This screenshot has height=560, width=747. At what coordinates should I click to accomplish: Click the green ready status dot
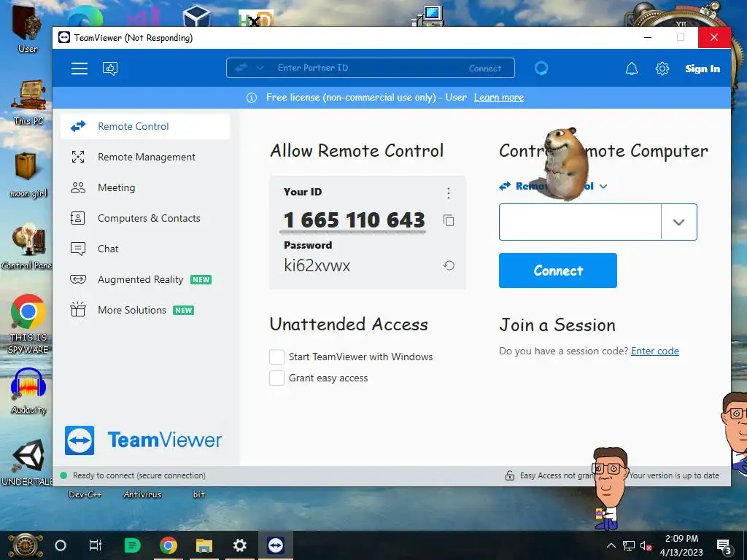click(63, 475)
